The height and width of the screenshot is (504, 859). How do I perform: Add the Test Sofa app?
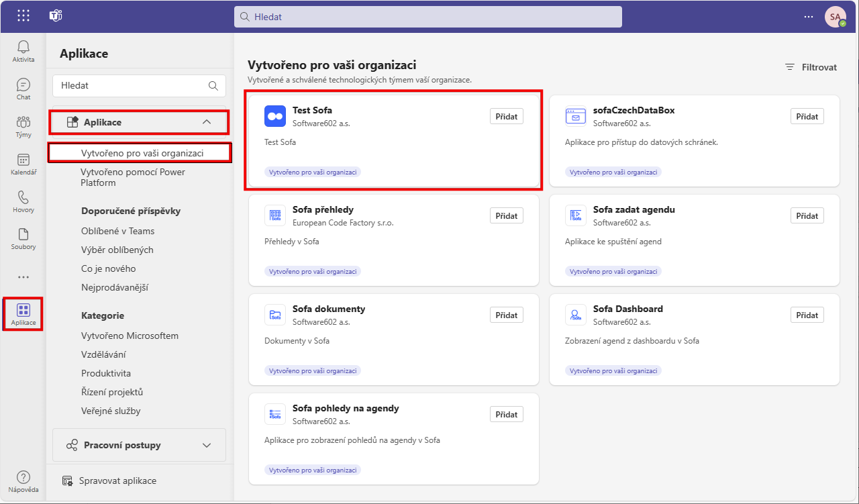click(507, 116)
